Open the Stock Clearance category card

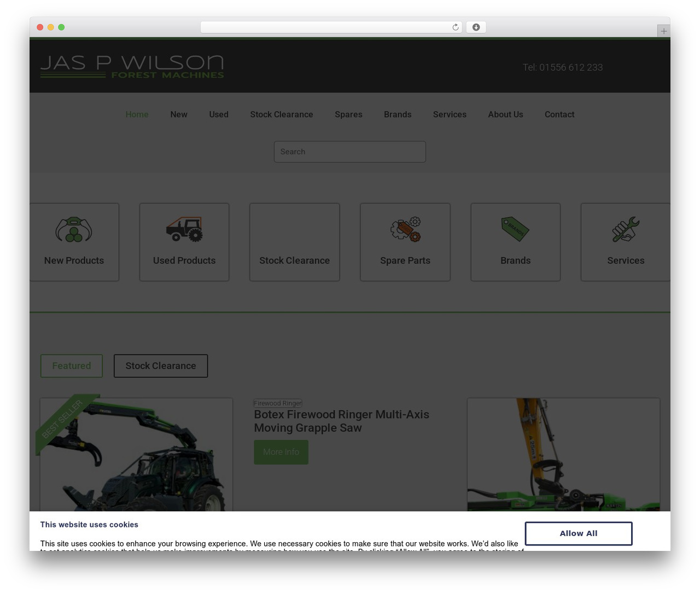295,242
